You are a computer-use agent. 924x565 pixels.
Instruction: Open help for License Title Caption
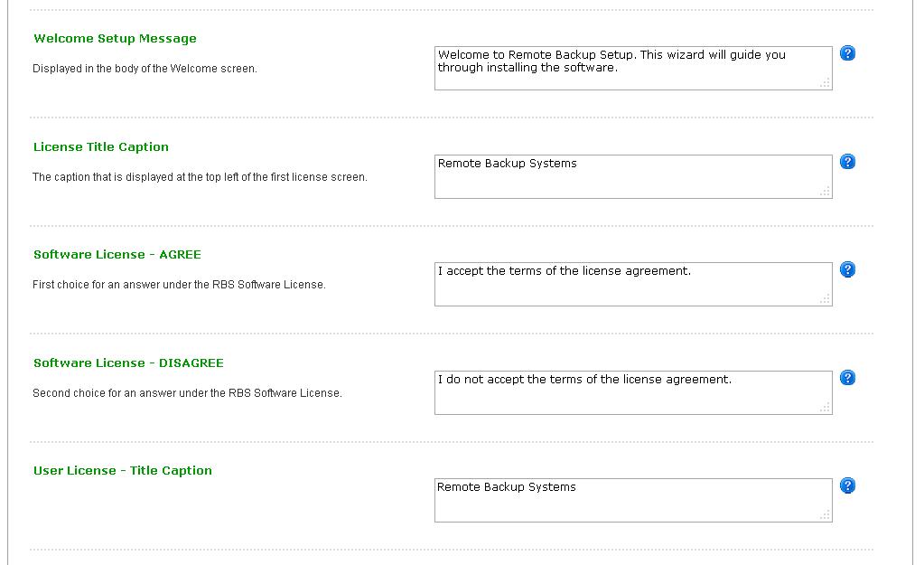click(847, 162)
